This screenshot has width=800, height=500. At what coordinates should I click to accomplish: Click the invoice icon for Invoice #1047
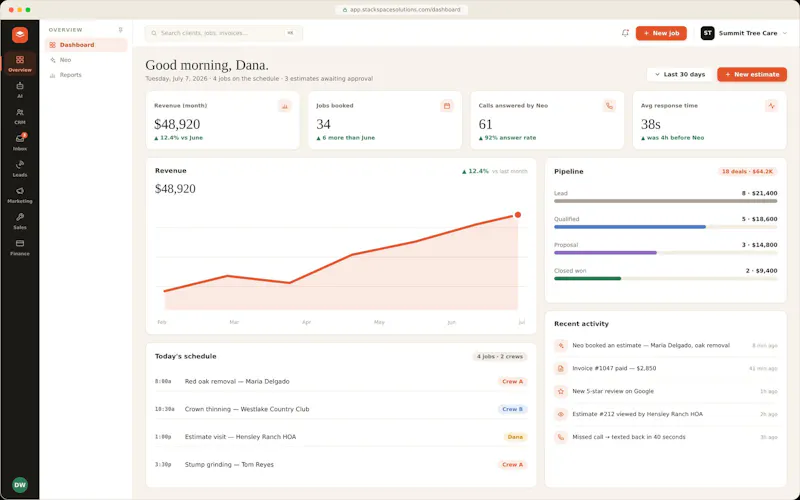[561, 368]
